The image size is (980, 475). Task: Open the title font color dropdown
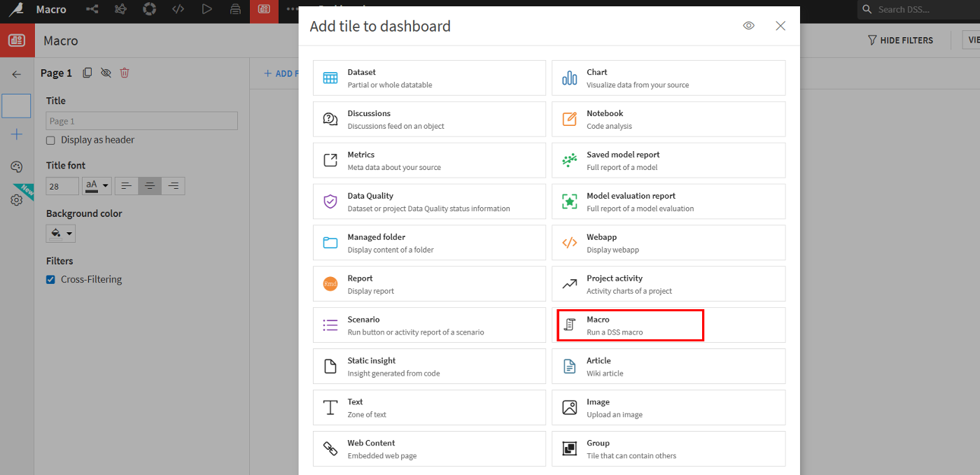tap(97, 185)
